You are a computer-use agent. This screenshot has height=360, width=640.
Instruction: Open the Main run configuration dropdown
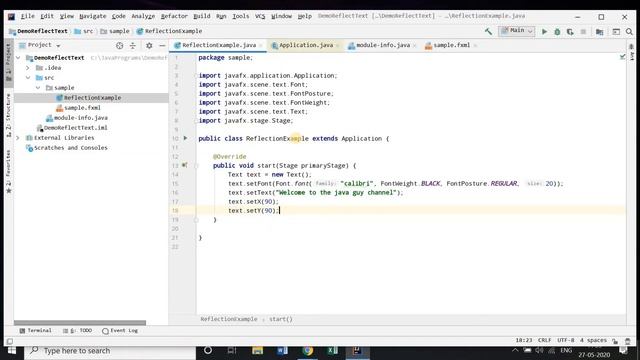517,31
